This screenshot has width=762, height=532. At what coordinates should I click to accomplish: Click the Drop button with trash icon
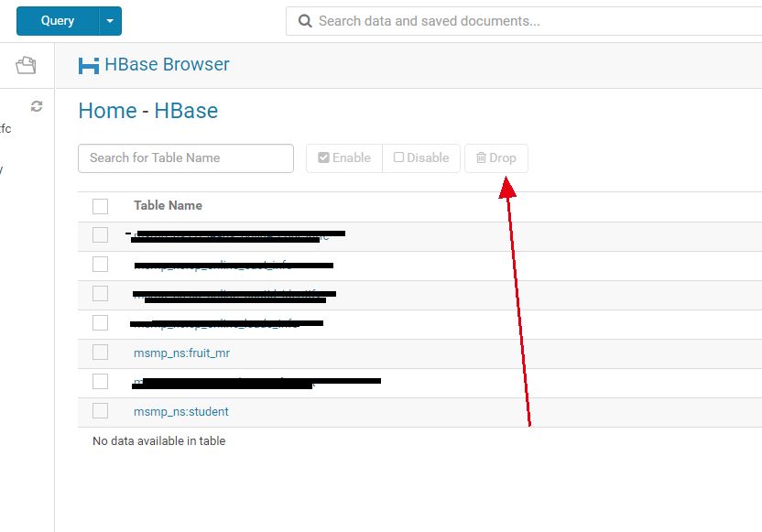click(x=496, y=157)
